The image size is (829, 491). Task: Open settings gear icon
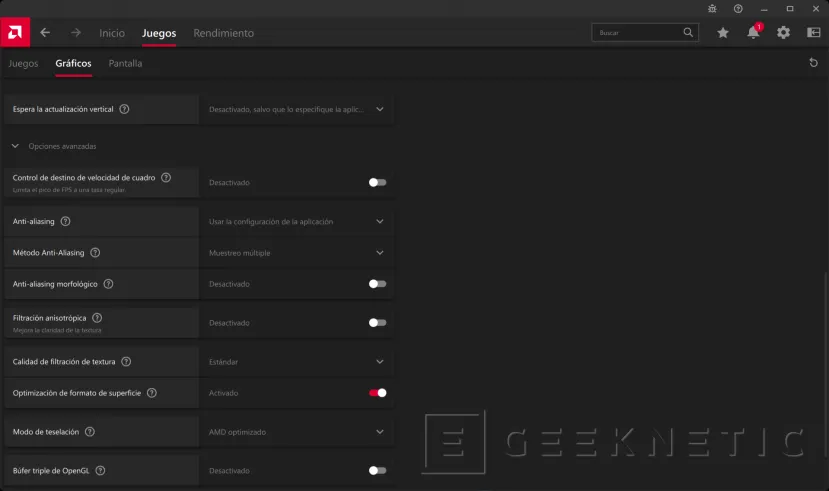[783, 33]
